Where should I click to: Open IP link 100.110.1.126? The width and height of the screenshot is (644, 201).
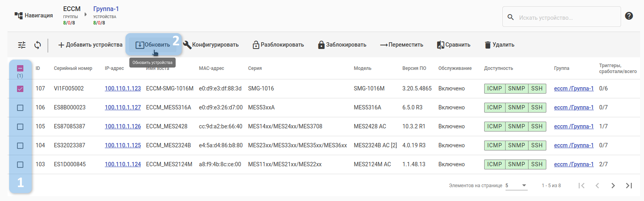point(123,126)
